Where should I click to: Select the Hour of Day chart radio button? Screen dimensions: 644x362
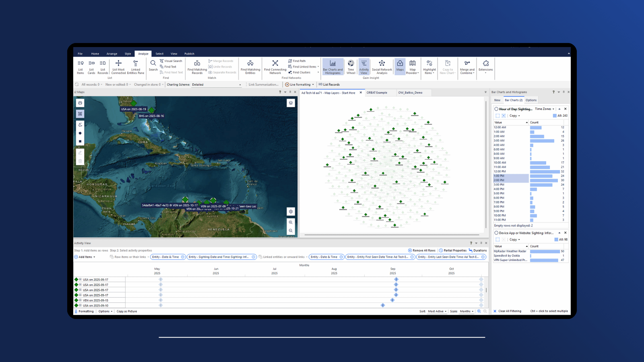click(x=496, y=109)
